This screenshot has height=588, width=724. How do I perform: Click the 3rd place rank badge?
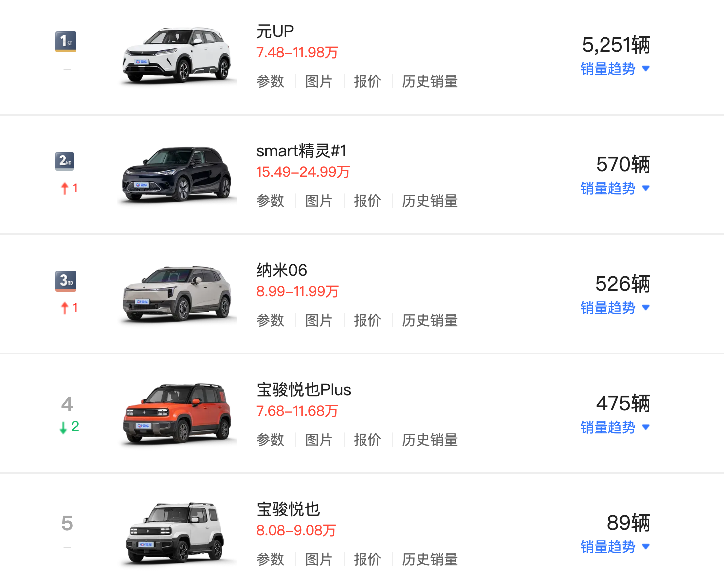click(x=66, y=281)
